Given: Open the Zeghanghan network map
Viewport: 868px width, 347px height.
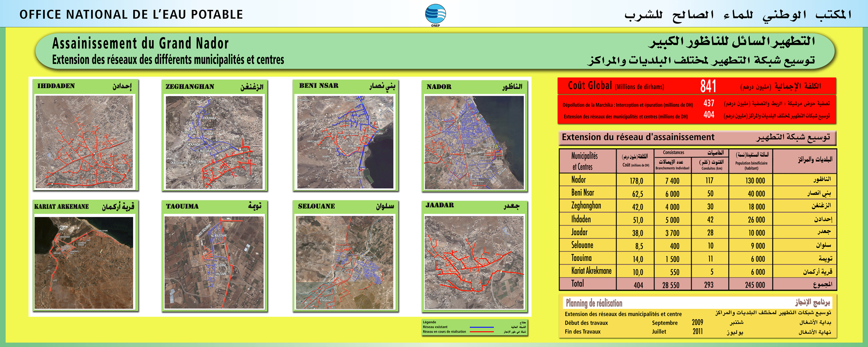Looking at the screenshot, I should (214, 142).
